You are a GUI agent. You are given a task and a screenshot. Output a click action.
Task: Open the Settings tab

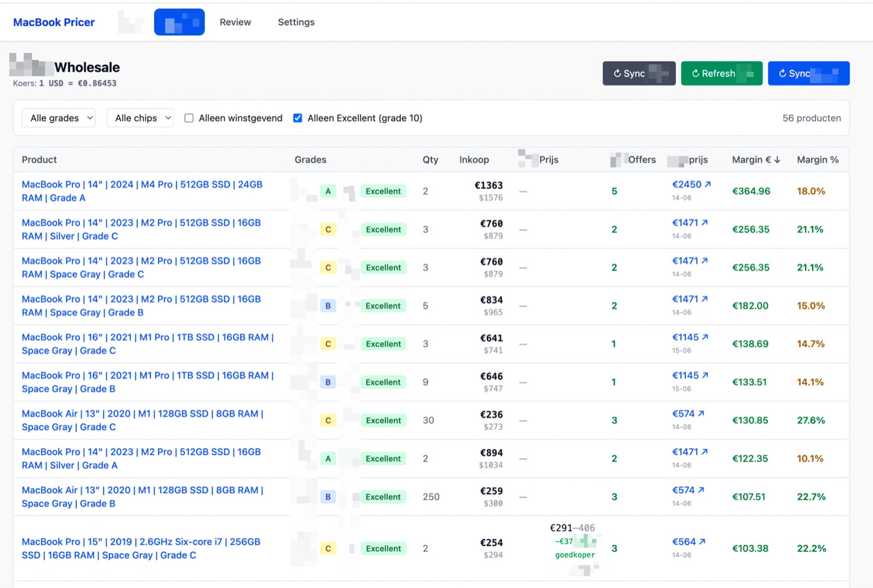296,22
